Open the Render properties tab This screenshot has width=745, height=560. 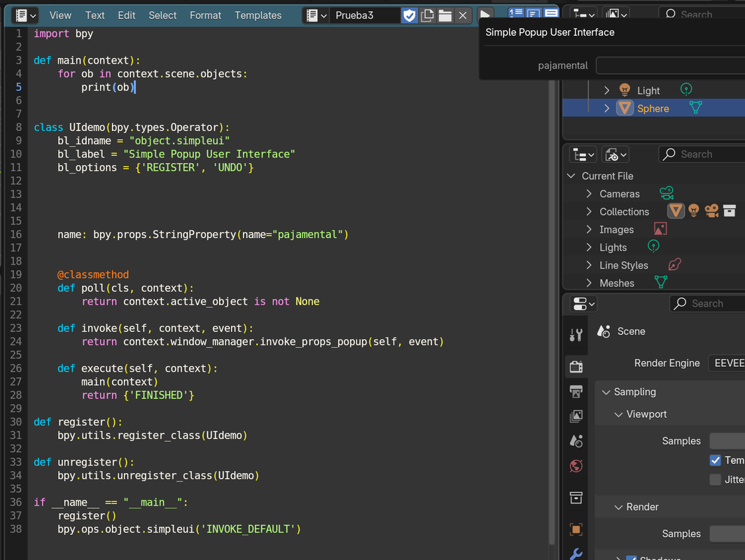pos(576,367)
